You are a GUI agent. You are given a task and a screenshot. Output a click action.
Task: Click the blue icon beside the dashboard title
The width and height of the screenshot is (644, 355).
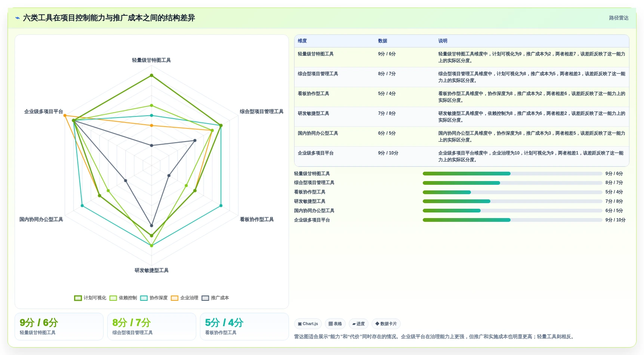click(18, 18)
